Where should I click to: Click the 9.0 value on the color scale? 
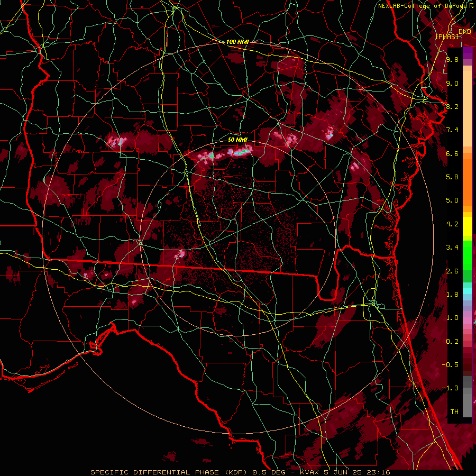(452, 83)
